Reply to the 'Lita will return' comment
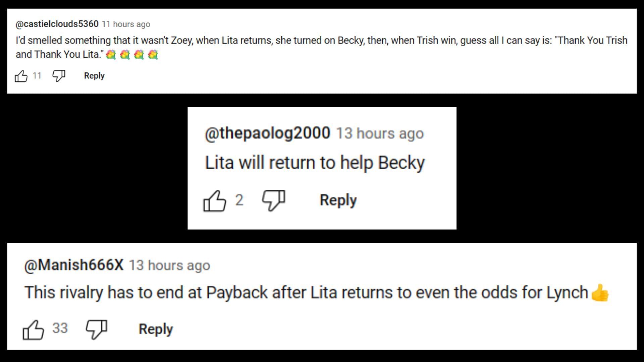 pyautogui.click(x=338, y=200)
